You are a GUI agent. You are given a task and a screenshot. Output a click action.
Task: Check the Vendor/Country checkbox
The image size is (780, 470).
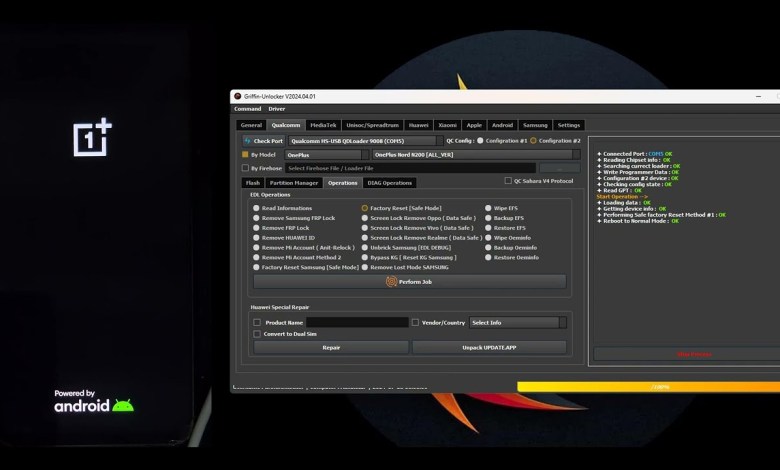pyautogui.click(x=415, y=323)
